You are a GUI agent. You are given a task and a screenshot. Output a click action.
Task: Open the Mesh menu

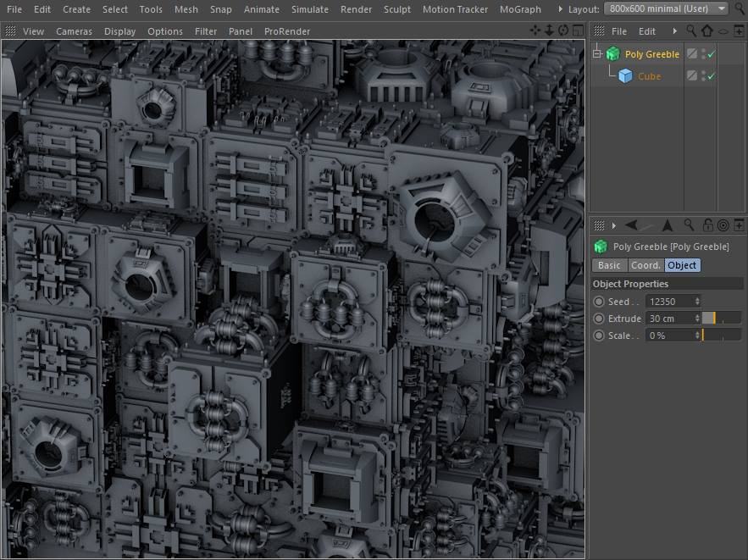click(186, 9)
